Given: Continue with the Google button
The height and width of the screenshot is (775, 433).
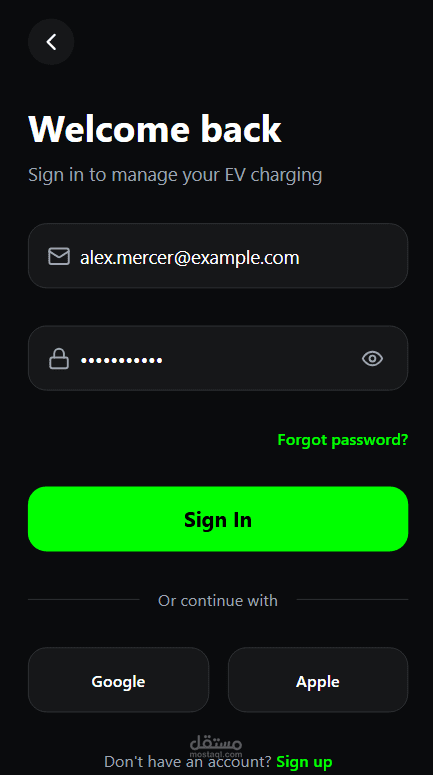Looking at the screenshot, I should click(118, 680).
